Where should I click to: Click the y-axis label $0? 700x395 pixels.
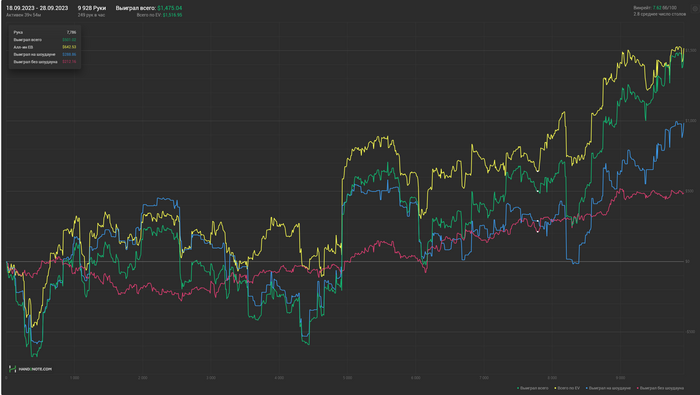[x=688, y=262]
